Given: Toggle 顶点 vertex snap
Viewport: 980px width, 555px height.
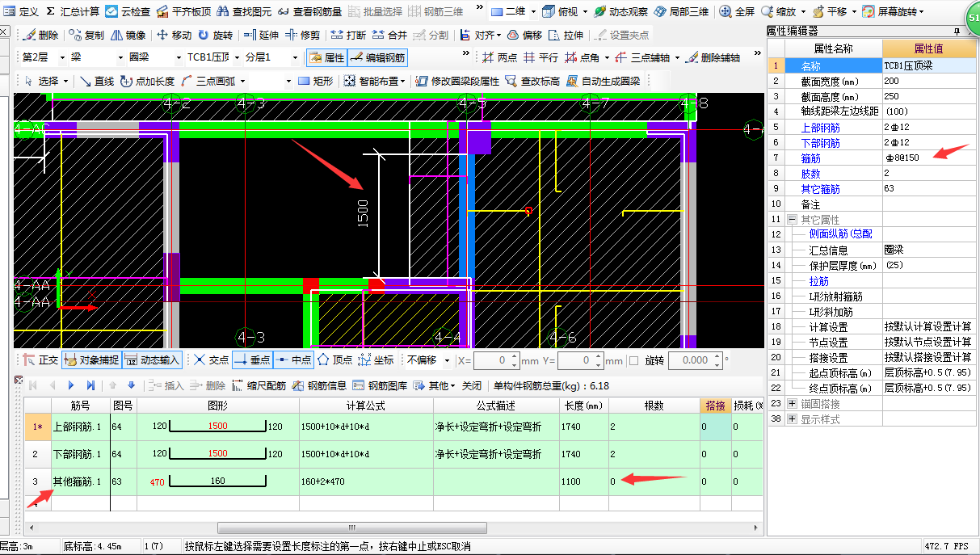Looking at the screenshot, I should click(335, 360).
